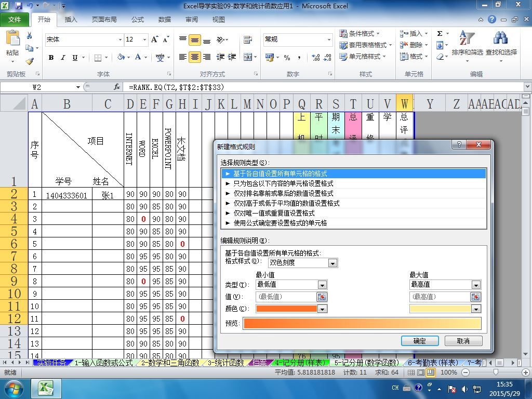Select rule type '仅对唯一值或重复值设置格式'
Screen dimensions: 532x399
click(x=354, y=213)
